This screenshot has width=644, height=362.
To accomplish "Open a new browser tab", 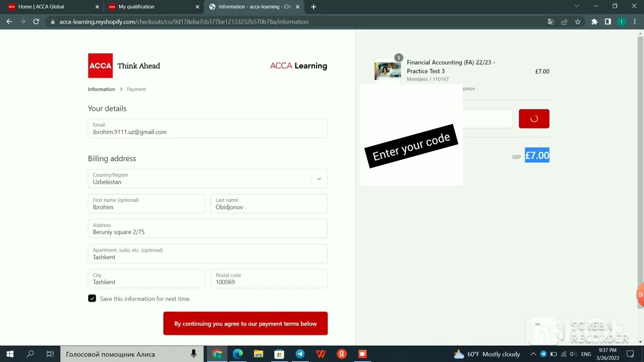I will (x=313, y=7).
